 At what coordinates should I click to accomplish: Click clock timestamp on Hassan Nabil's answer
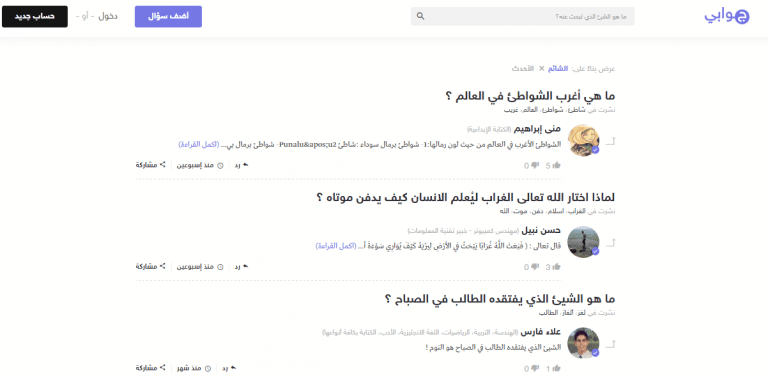click(x=200, y=267)
